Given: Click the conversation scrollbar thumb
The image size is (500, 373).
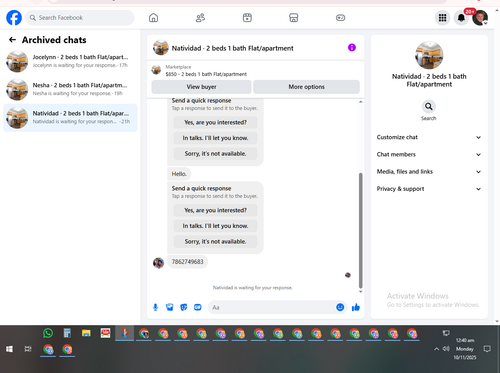Looking at the screenshot, I should coord(360,231).
